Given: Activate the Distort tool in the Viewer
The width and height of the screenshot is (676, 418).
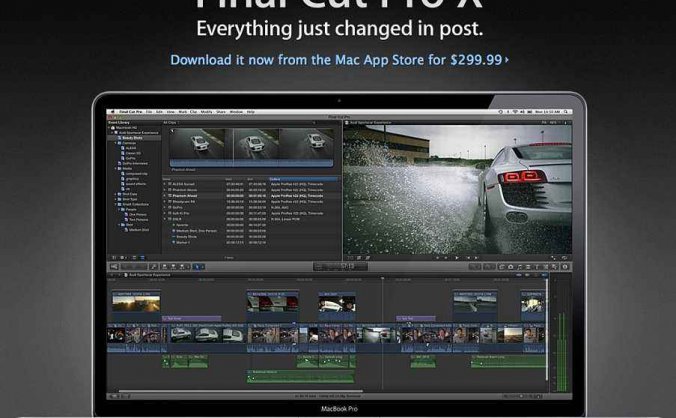Looking at the screenshot, I should (x=368, y=258).
